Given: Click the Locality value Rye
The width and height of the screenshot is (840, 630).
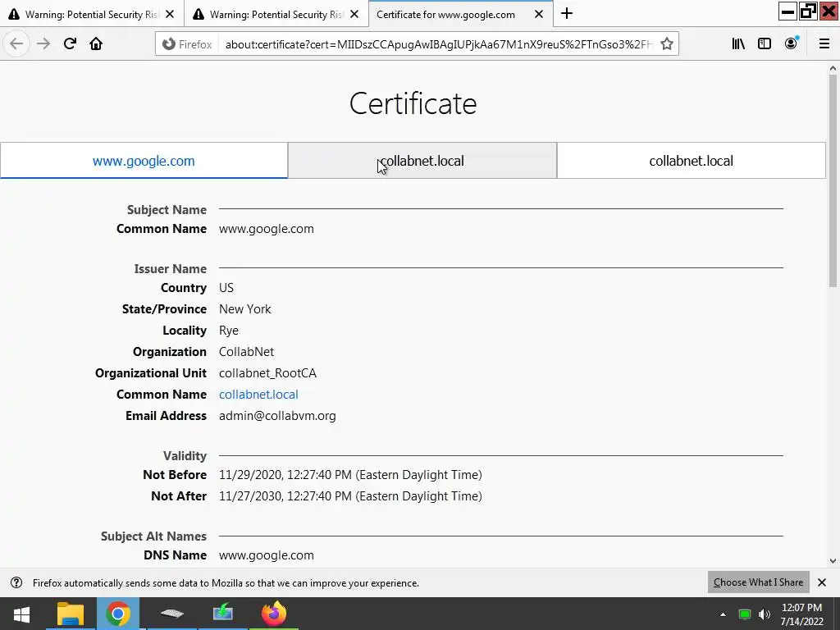Looking at the screenshot, I should 229,331.
